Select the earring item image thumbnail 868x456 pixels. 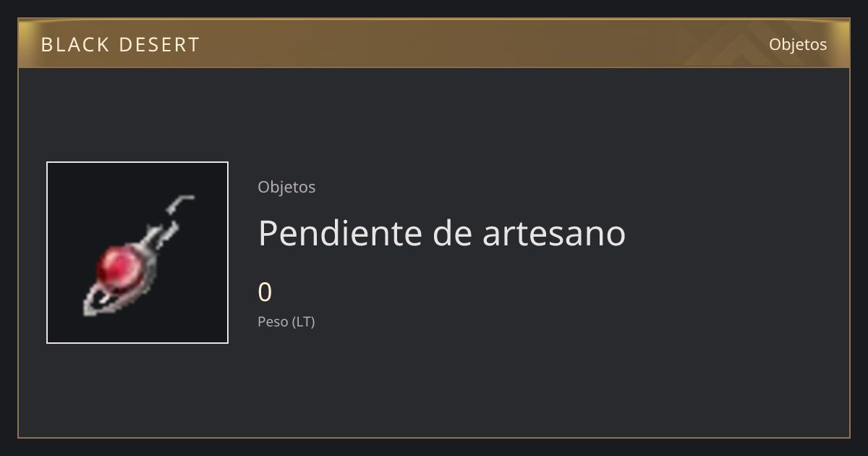[x=137, y=253]
